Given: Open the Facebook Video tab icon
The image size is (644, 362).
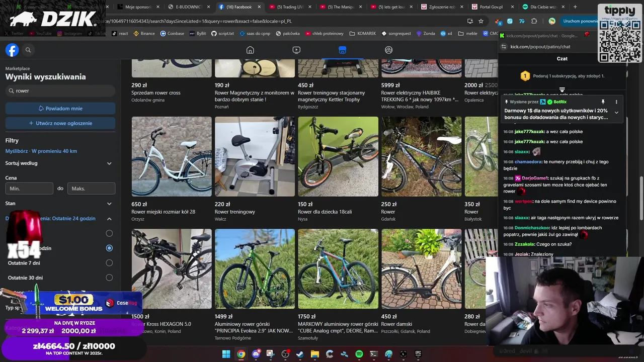Looking at the screenshot, I should 296,50.
